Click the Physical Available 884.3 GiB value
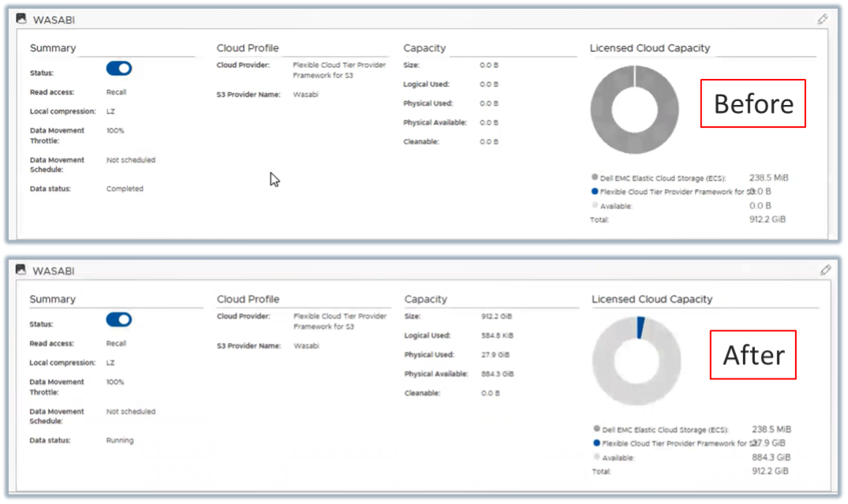Image resolution: width=848 pixels, height=504 pixels. click(497, 374)
